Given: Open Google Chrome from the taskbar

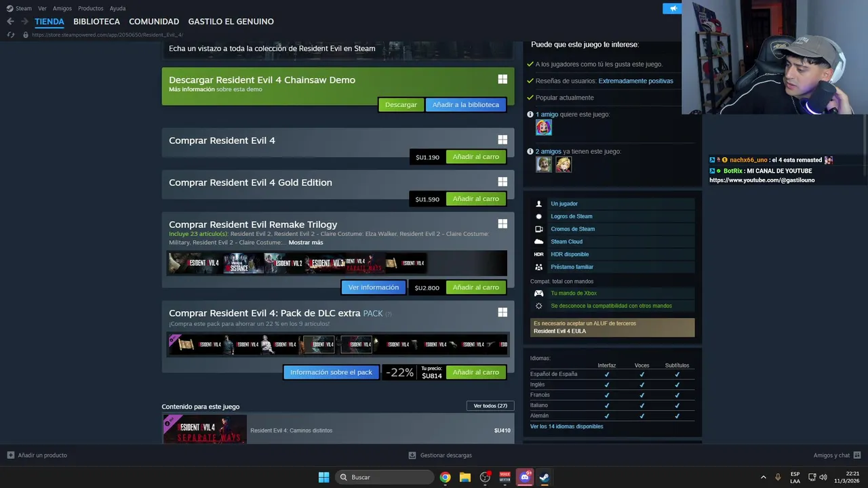Looking at the screenshot, I should (x=445, y=477).
